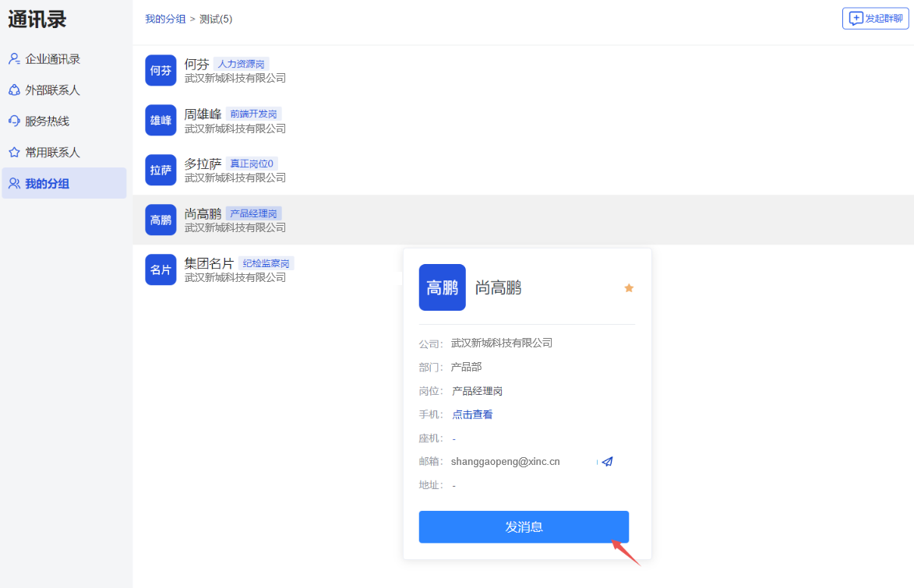
Task: Open 周雄峰's avatar icon
Action: pos(160,120)
